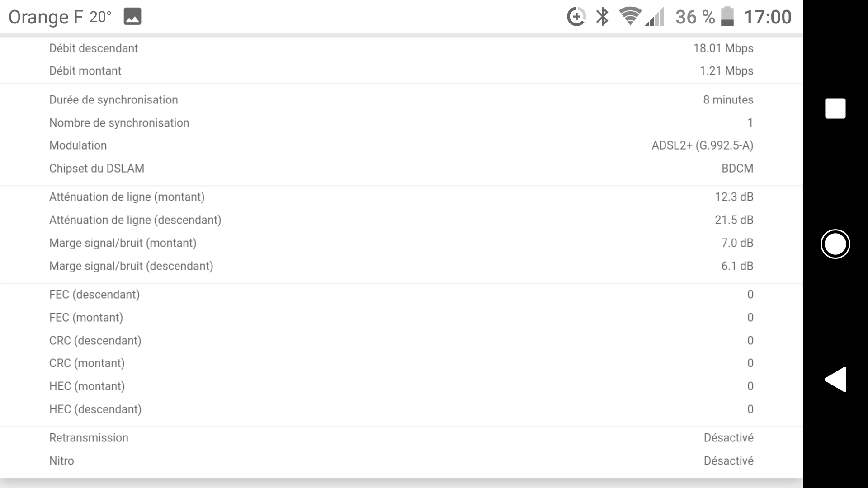Select the CRC (descendant) row
The image size is (868, 488).
point(401,341)
